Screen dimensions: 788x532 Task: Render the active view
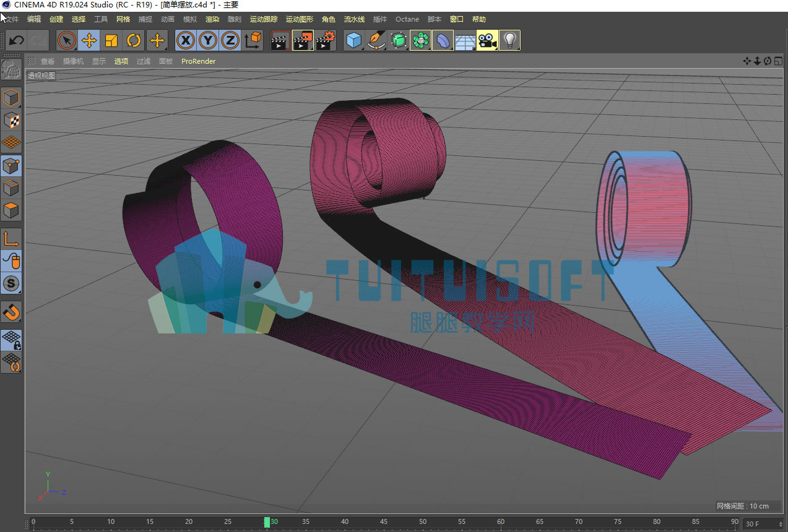[281, 41]
